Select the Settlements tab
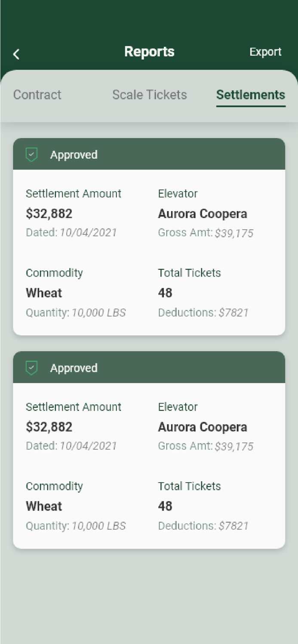Image resolution: width=298 pixels, height=644 pixels. 251,95
